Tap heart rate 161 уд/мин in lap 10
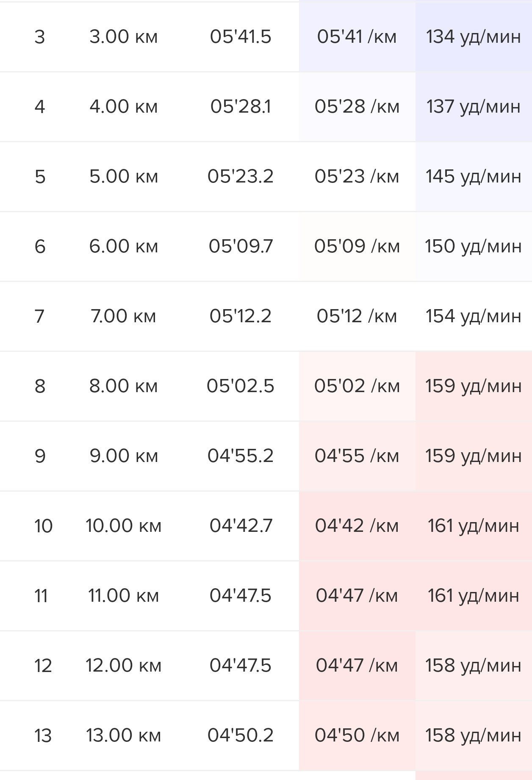Image resolution: width=532 pixels, height=780 pixels. [474, 526]
